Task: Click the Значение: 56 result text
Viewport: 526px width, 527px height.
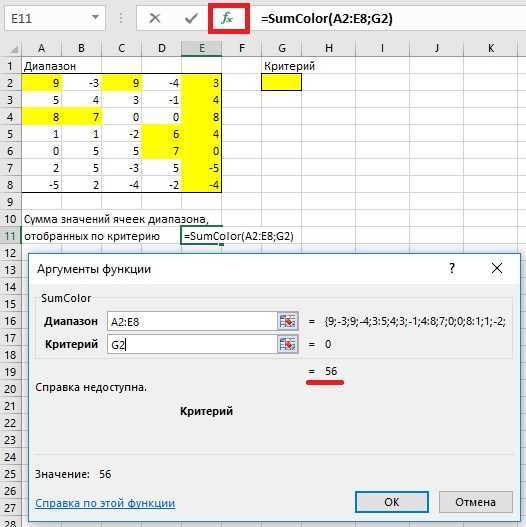Action: 73,474
